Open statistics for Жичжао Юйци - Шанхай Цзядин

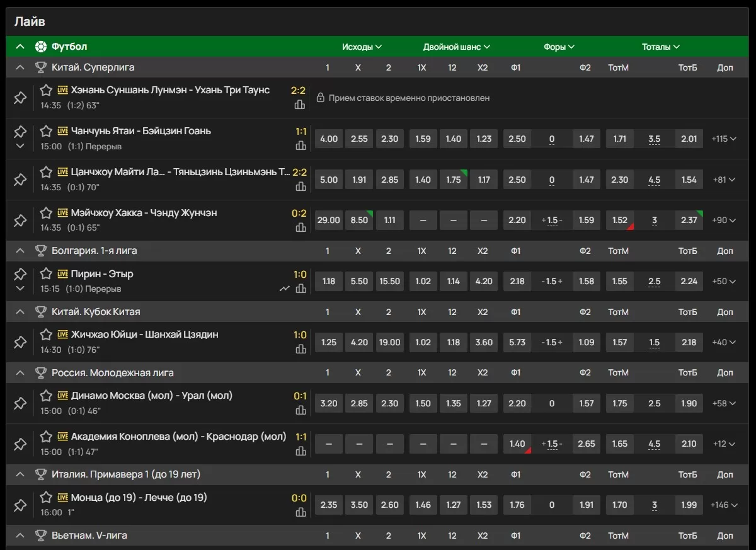pyautogui.click(x=301, y=349)
